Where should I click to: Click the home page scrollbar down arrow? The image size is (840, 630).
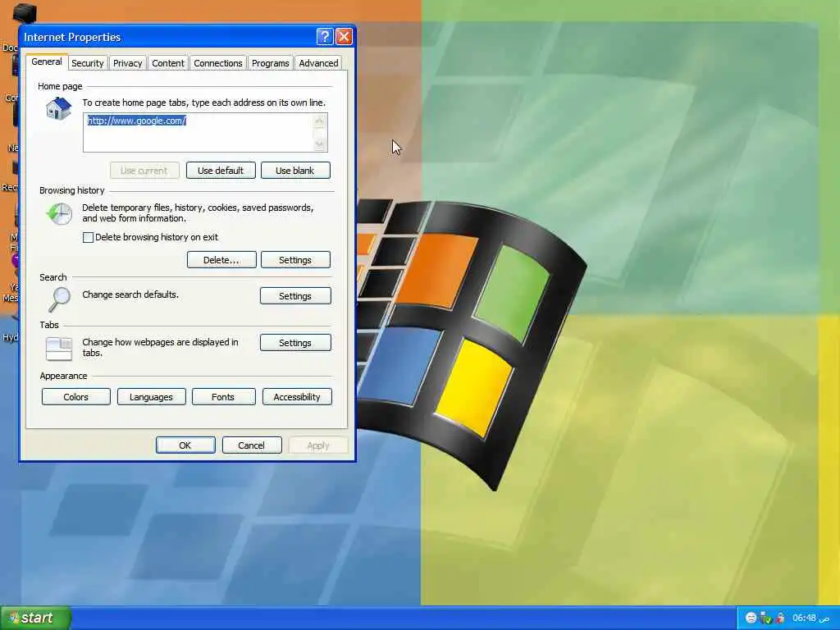tap(319, 143)
